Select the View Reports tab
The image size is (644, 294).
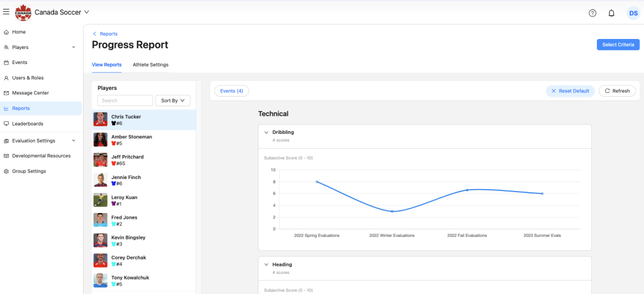tap(106, 65)
